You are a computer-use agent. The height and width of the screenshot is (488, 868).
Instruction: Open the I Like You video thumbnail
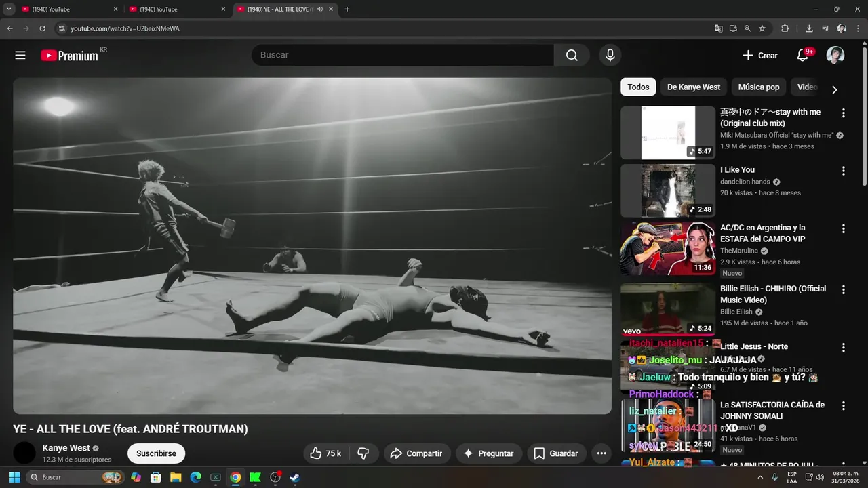[x=668, y=190]
